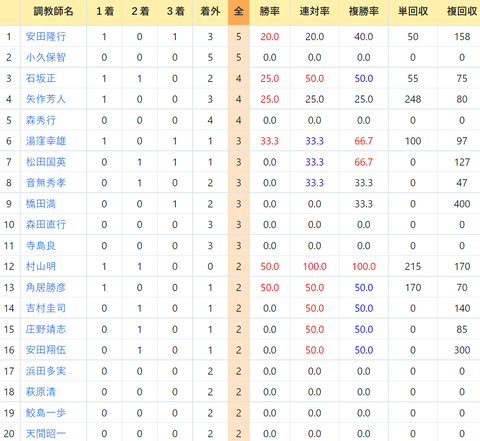
Task: Open trainer 庄野靖志 link
Action: coord(46,329)
